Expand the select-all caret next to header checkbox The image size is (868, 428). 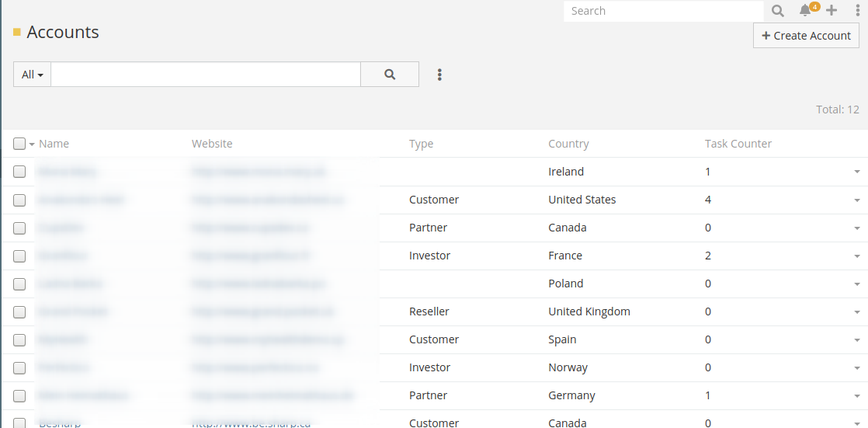click(32, 144)
